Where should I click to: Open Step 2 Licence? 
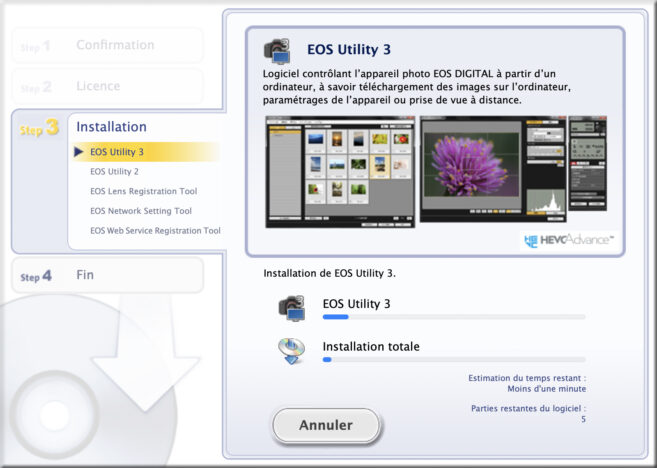click(108, 86)
